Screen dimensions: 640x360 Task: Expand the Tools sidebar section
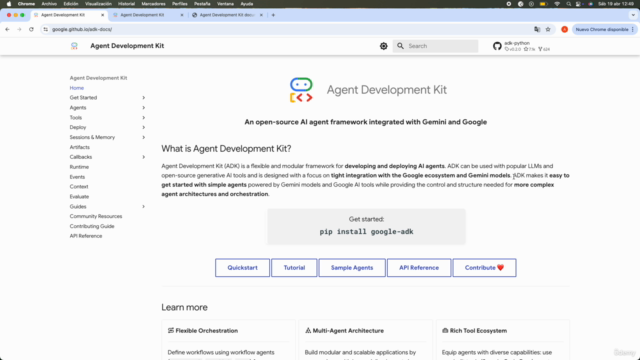(x=143, y=118)
